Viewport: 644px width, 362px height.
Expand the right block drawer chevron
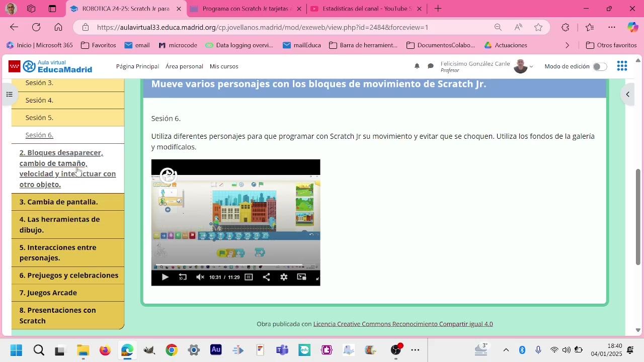[627, 94]
